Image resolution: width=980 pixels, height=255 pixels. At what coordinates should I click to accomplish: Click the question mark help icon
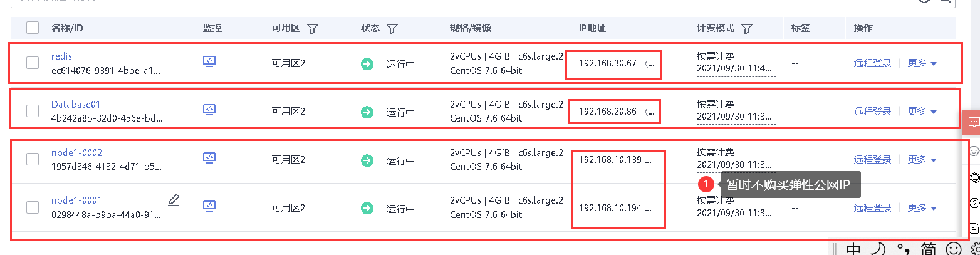click(x=974, y=202)
